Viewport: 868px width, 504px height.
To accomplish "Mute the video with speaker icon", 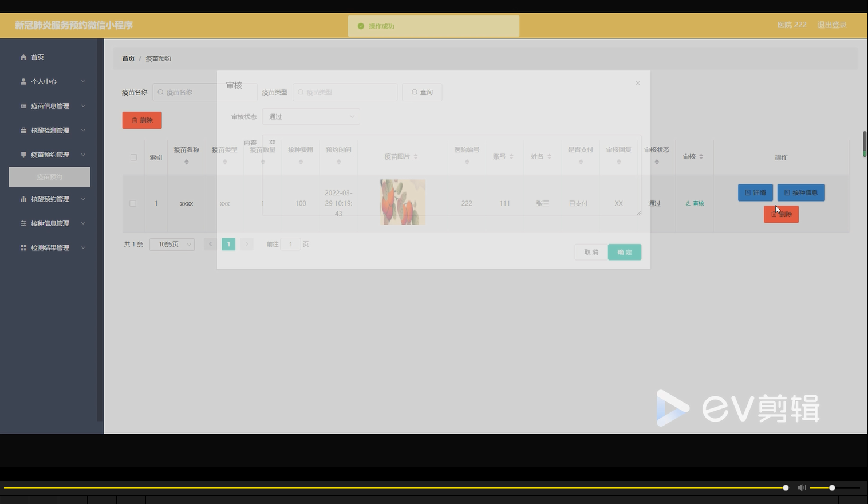I will pyautogui.click(x=802, y=487).
